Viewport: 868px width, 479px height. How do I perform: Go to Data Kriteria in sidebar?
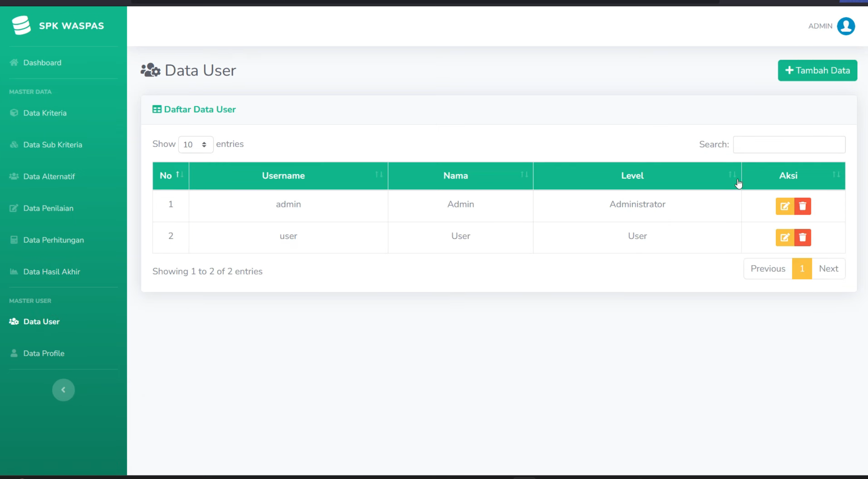(45, 113)
